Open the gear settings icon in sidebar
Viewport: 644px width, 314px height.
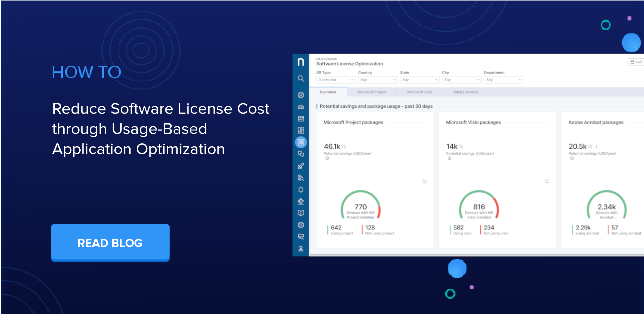[301, 225]
